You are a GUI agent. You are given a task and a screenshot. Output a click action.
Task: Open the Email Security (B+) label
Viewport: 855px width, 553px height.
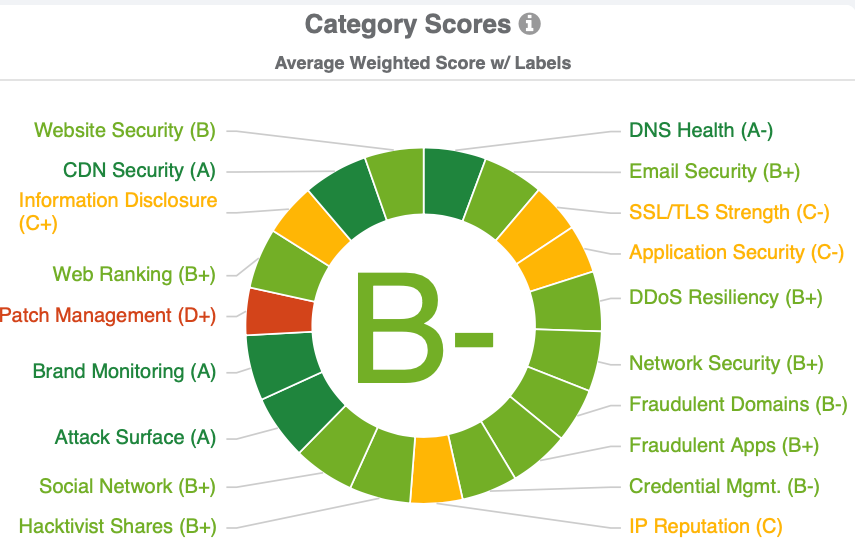pyautogui.click(x=714, y=171)
